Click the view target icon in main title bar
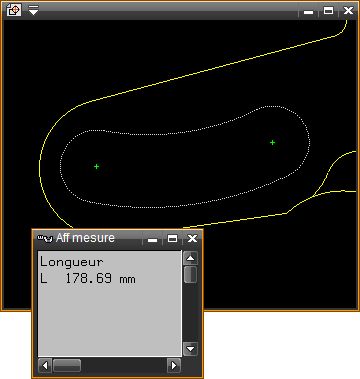Image resolution: width=360 pixels, height=379 pixels. (x=14, y=10)
